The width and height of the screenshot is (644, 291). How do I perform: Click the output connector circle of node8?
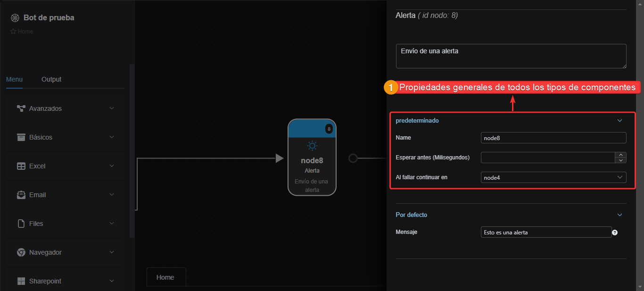pos(353,158)
